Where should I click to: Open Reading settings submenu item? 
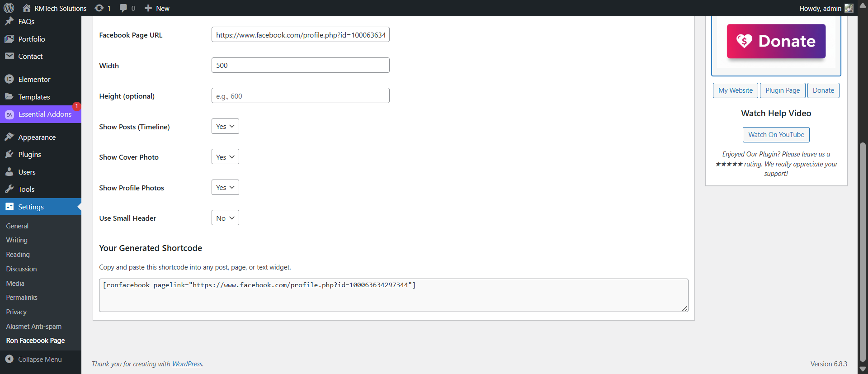point(18,255)
